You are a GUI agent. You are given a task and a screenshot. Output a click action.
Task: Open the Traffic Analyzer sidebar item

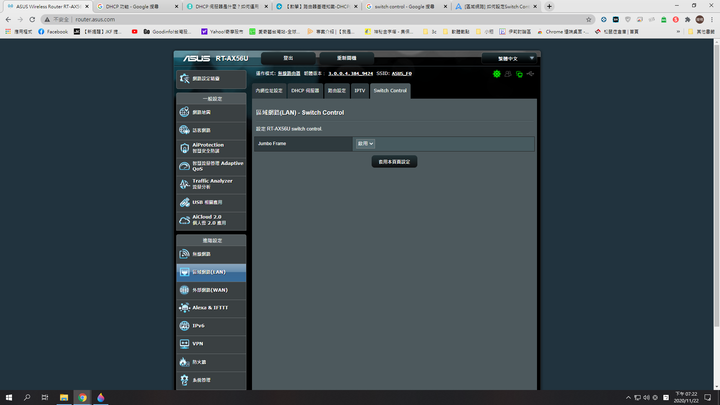point(211,184)
